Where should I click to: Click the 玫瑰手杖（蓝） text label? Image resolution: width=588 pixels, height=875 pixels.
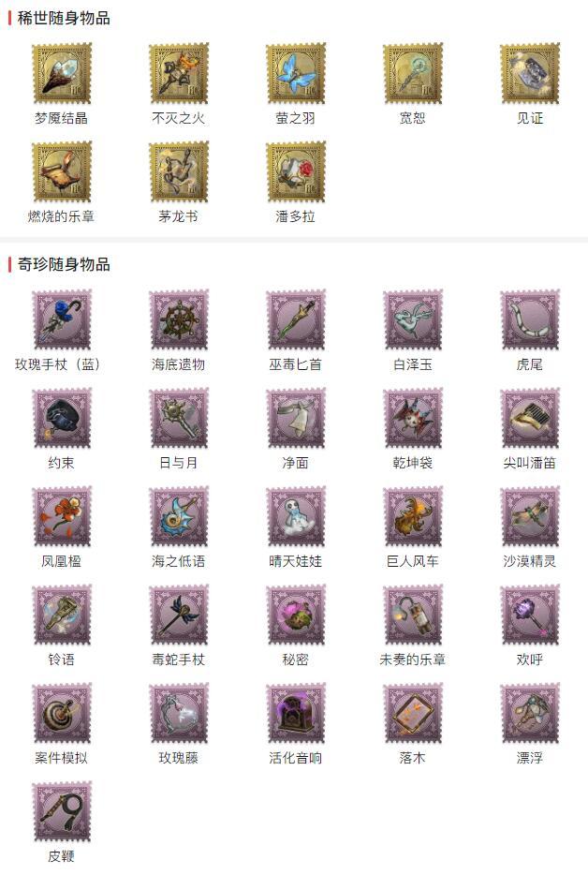tap(58, 365)
